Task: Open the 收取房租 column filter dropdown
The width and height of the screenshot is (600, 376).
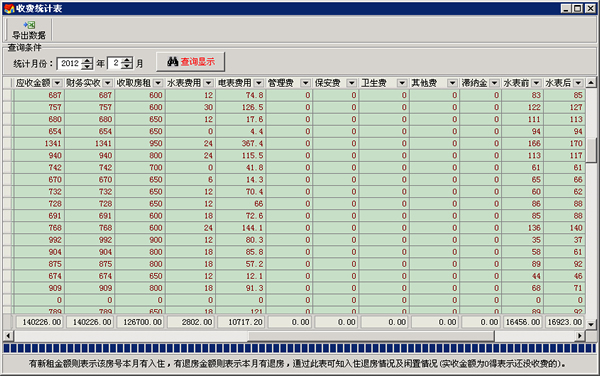Action: pos(158,83)
